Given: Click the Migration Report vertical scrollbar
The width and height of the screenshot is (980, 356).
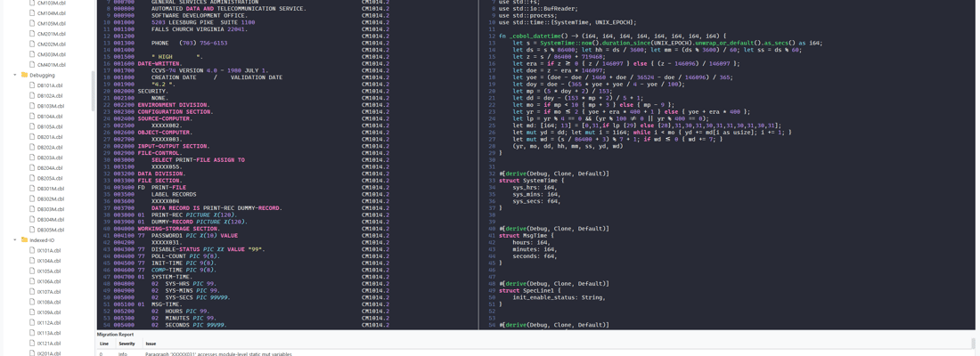Looking at the screenshot, I should click(x=973, y=344).
